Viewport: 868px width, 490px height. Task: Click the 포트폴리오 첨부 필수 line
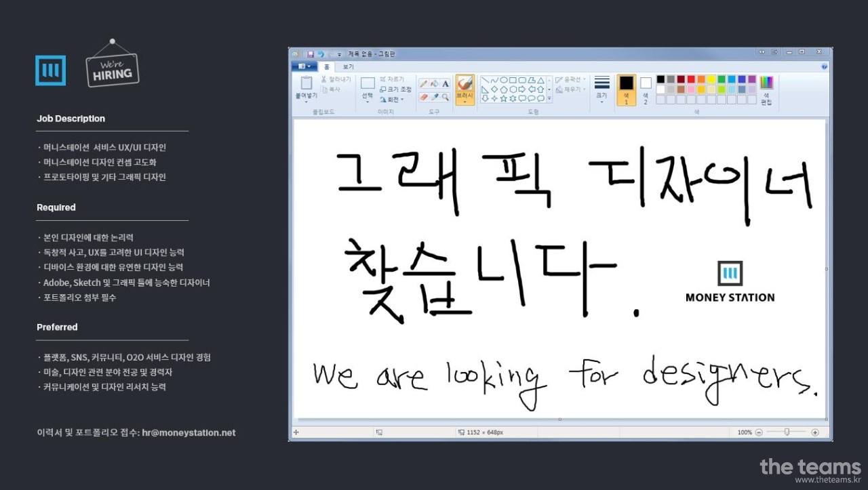point(80,298)
